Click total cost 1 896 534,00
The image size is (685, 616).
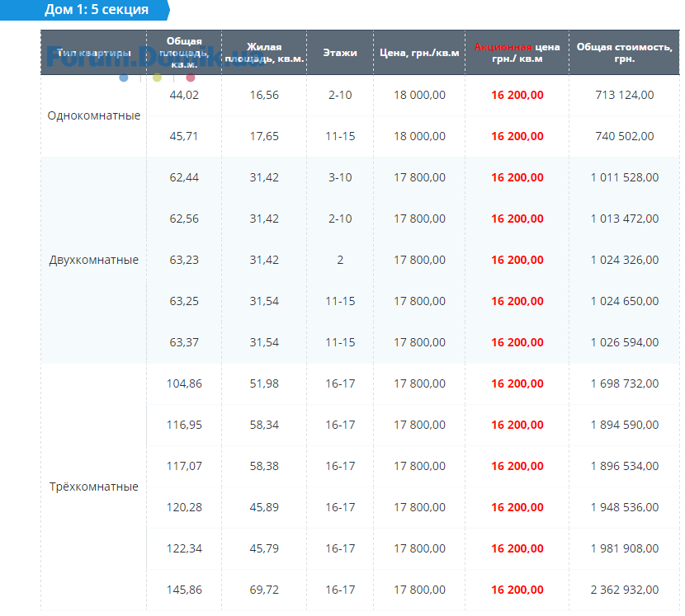coord(624,466)
